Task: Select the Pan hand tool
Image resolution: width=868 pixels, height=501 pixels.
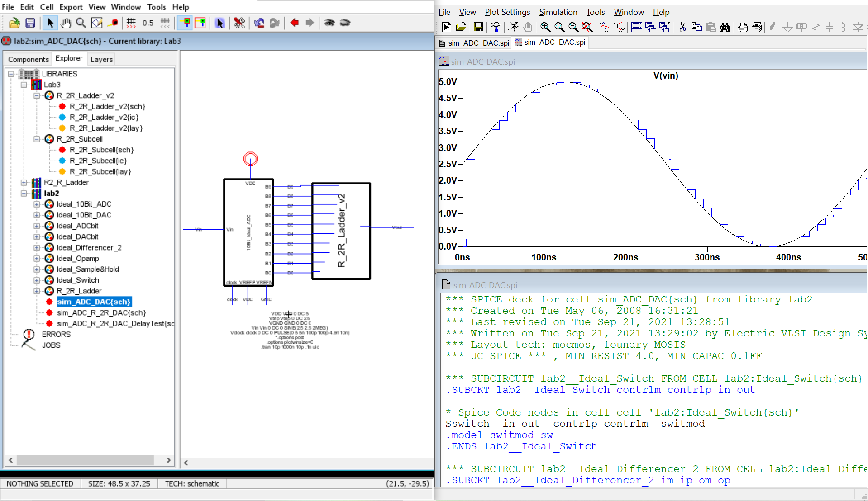Action: click(66, 23)
